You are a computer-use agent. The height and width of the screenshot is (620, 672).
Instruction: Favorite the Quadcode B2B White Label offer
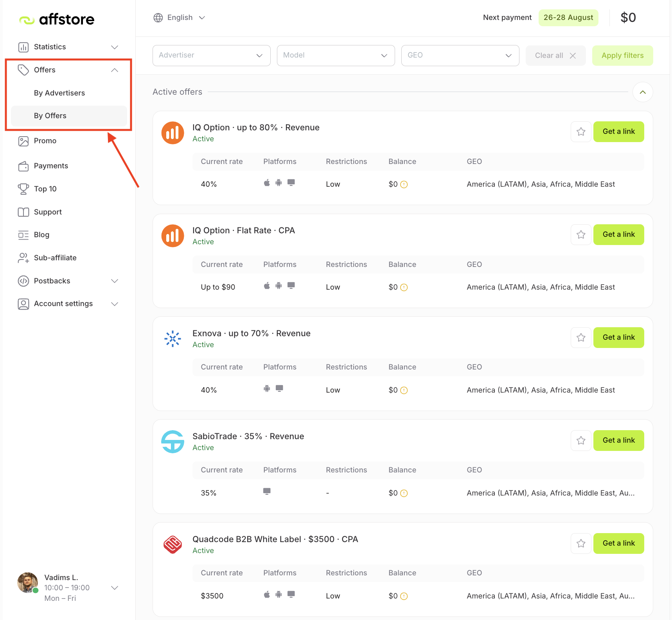580,543
